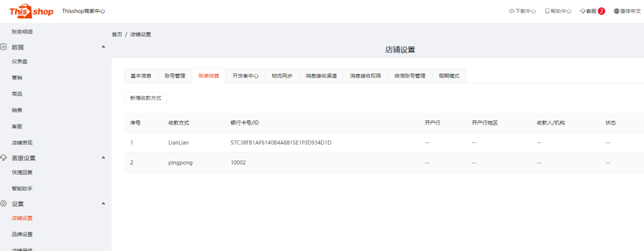644x251 pixels.
Task: Open 店铺表现 in the sidebar
Action: pyautogui.click(x=22, y=143)
